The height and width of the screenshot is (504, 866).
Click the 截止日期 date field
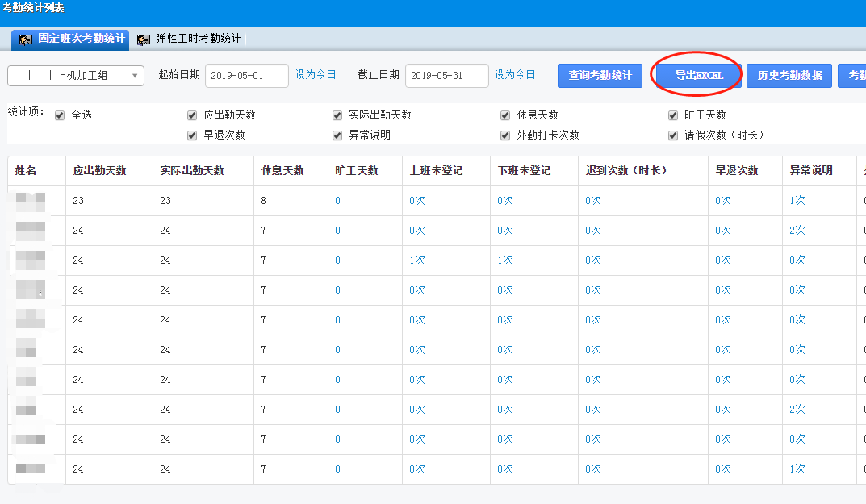tap(446, 75)
